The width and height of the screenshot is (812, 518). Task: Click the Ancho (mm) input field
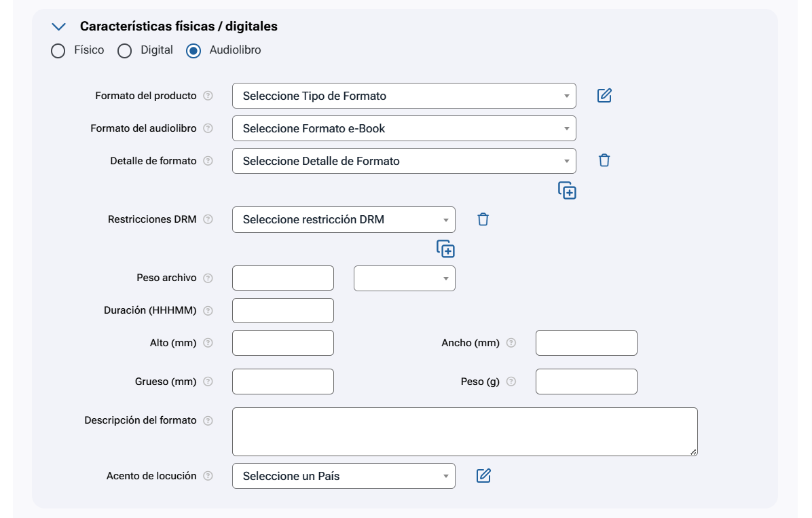tap(586, 343)
